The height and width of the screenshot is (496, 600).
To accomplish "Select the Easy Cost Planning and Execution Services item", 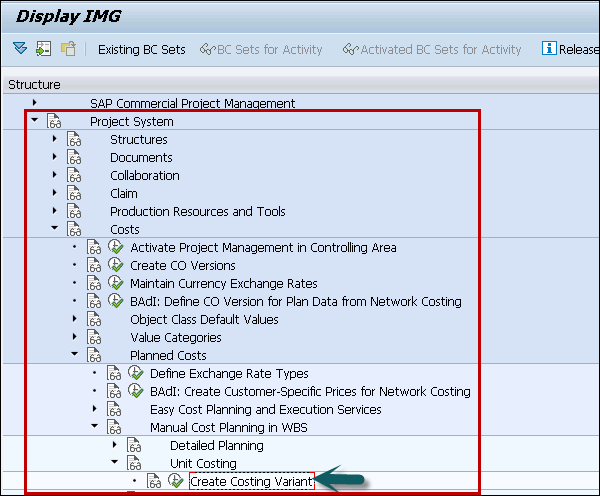I will coord(265,410).
